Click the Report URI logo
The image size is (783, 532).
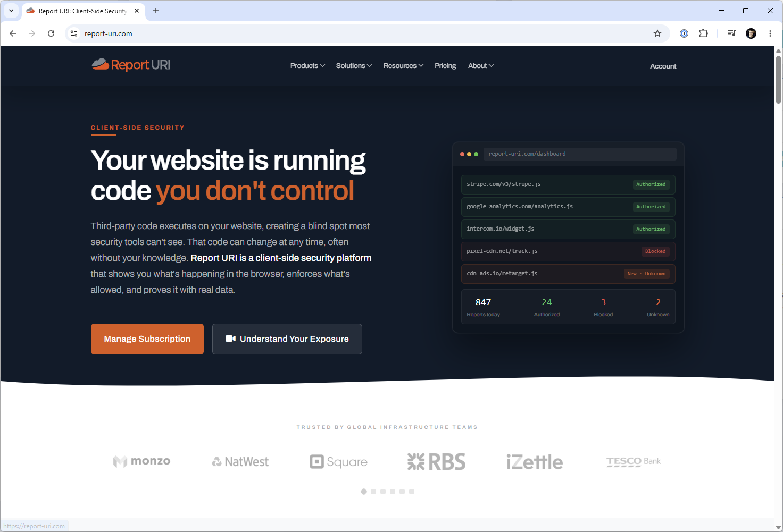click(131, 65)
